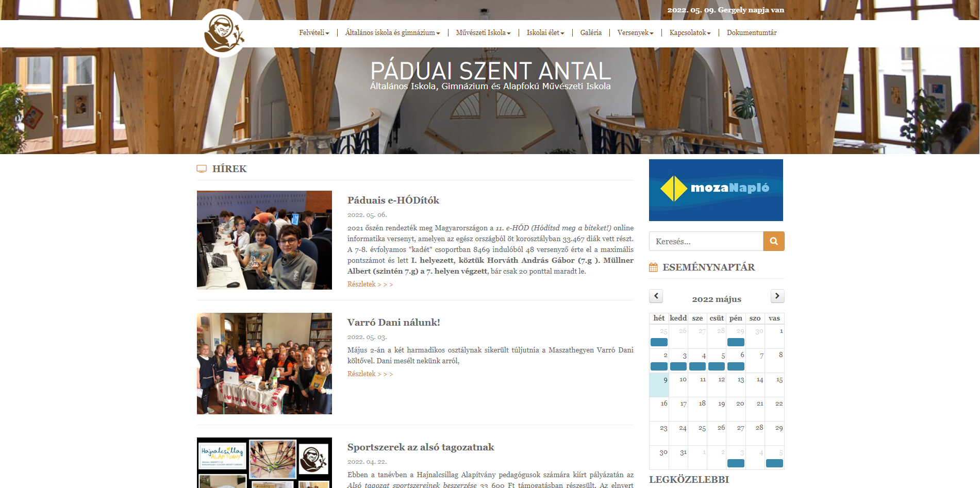Click into the Keresés search field
Screen dimensions: 980x488
(x=706, y=241)
